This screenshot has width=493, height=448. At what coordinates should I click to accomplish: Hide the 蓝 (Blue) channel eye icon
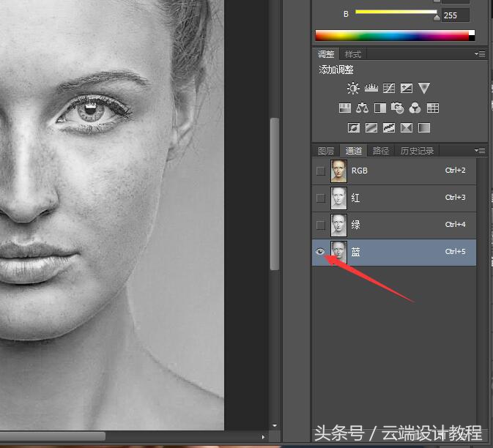tap(319, 252)
